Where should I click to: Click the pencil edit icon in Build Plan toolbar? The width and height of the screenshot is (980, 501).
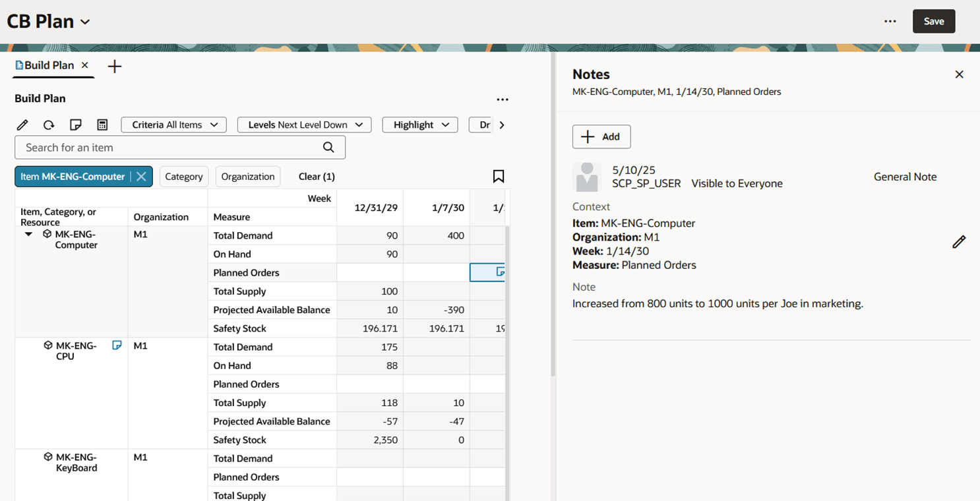[x=22, y=125]
